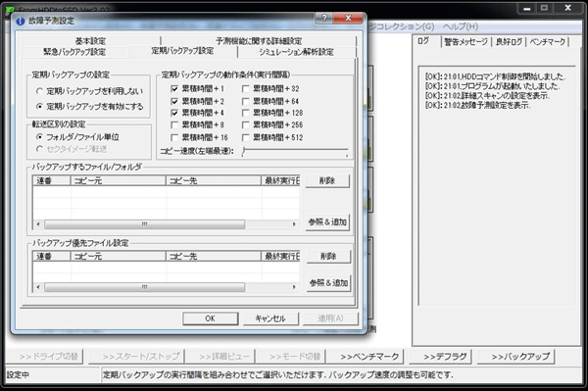Open the 予測機能に関する詳細設定 tab
The width and height of the screenshot is (588, 391).
[x=259, y=41]
